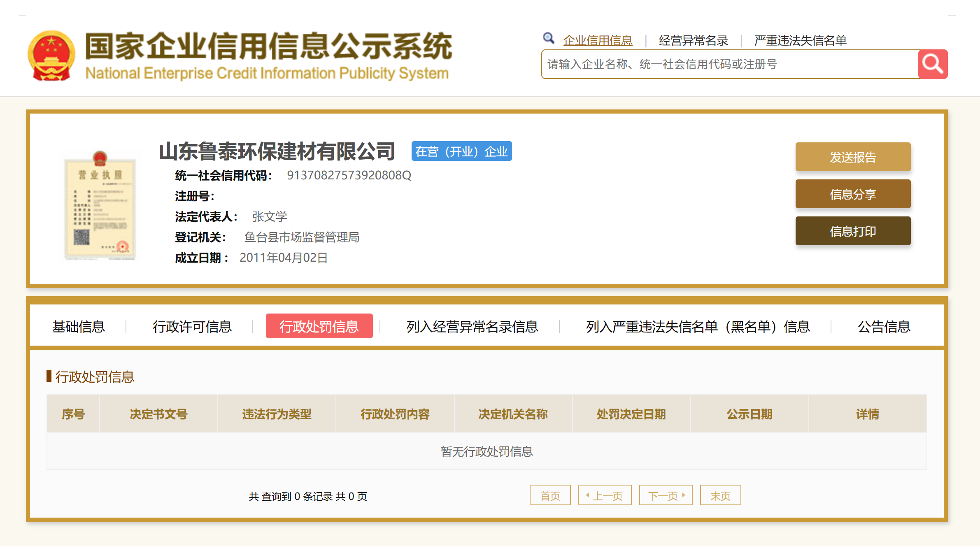Click the 发送报告 button
The image size is (980, 546).
click(x=853, y=157)
